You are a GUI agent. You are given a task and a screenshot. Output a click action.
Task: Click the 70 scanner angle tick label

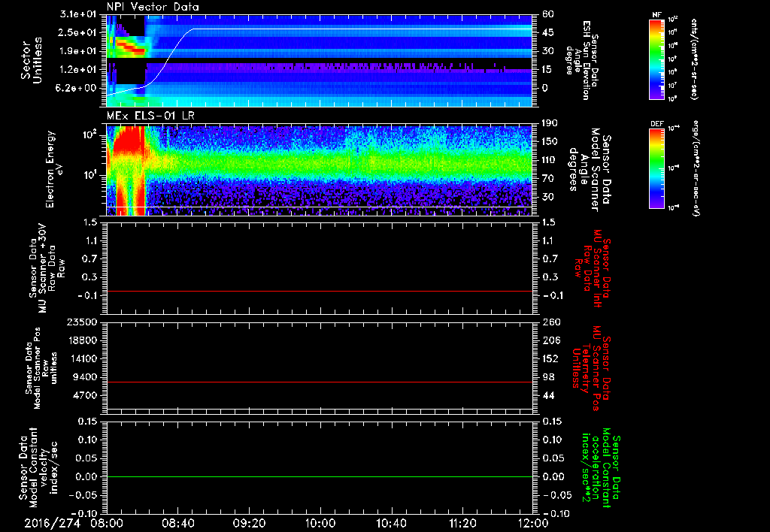pos(547,179)
